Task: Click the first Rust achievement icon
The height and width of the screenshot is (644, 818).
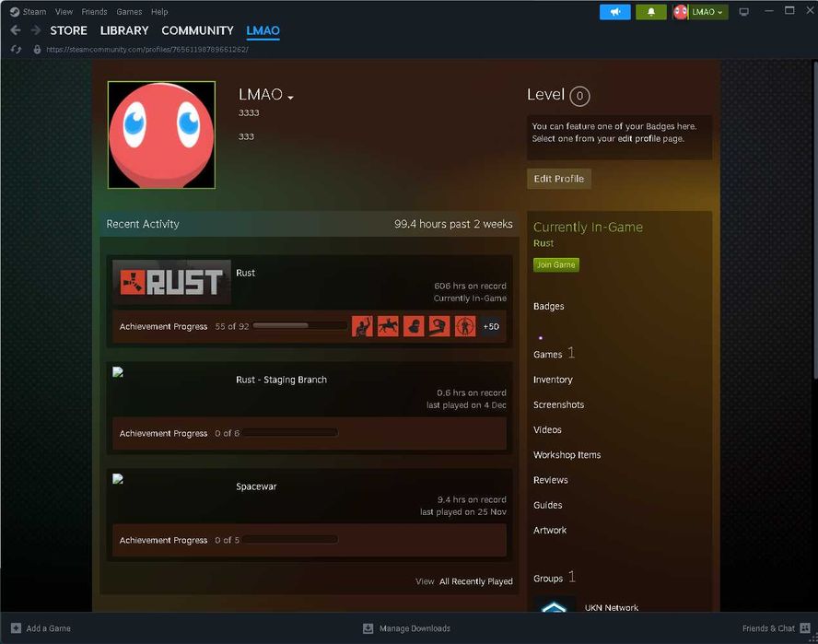Action: (362, 326)
